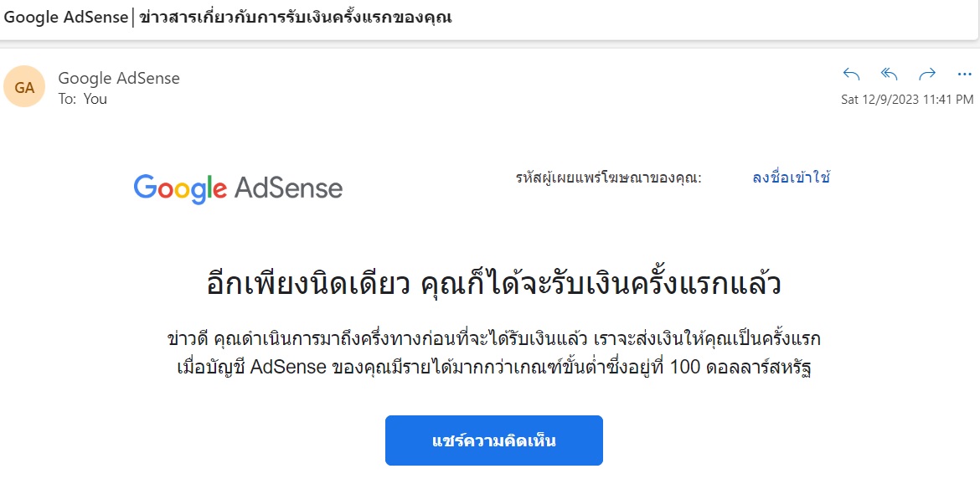Click the gray AdSense word in logo

coord(288,188)
